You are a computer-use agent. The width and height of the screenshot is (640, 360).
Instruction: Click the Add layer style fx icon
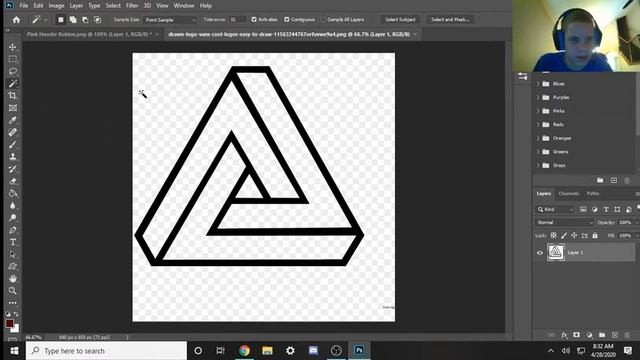(564, 335)
